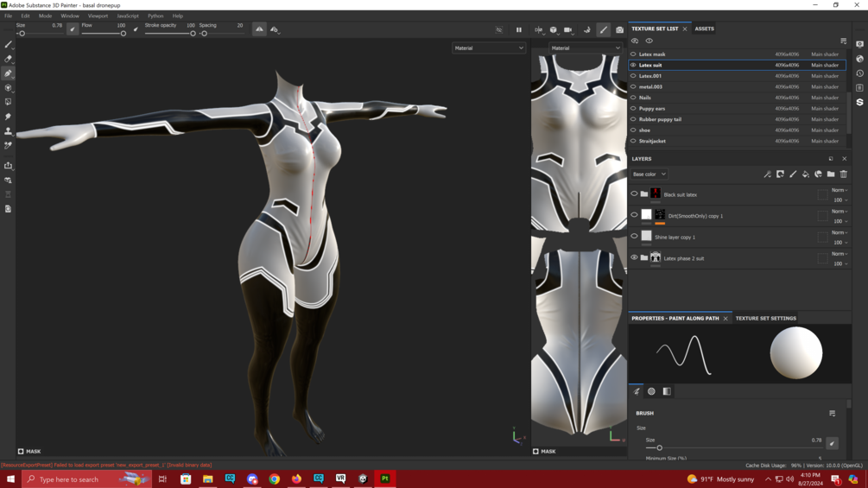Toggle visibility of Latex phase 2 suit layer
Image resolution: width=868 pixels, height=488 pixels.
(x=634, y=257)
